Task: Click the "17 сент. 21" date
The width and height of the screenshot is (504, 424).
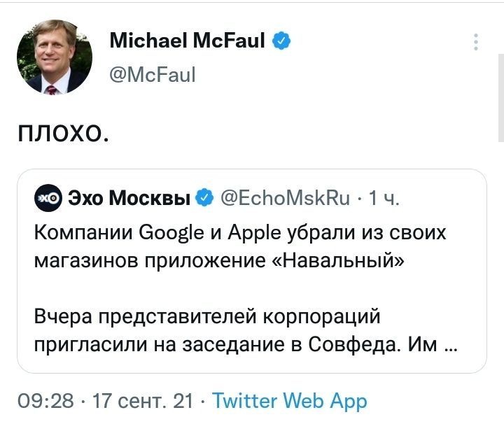Action: (x=143, y=401)
